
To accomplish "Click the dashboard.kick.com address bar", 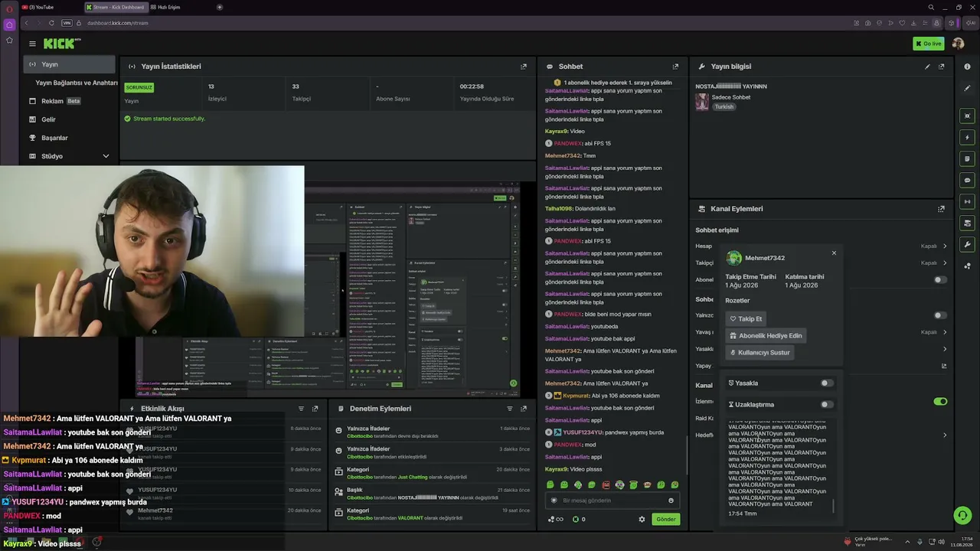I will point(118,23).
